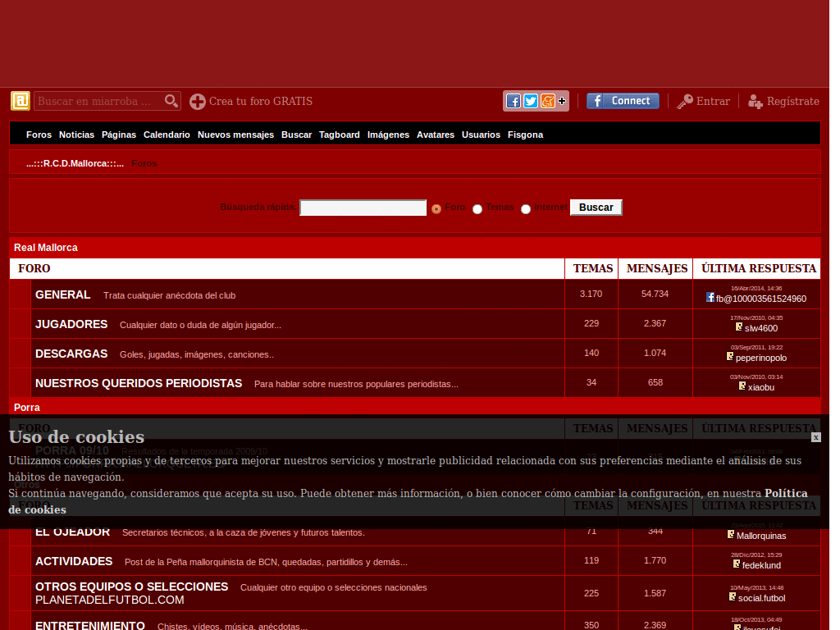Share on Facebook icon
This screenshot has width=840, height=630.
(514, 101)
